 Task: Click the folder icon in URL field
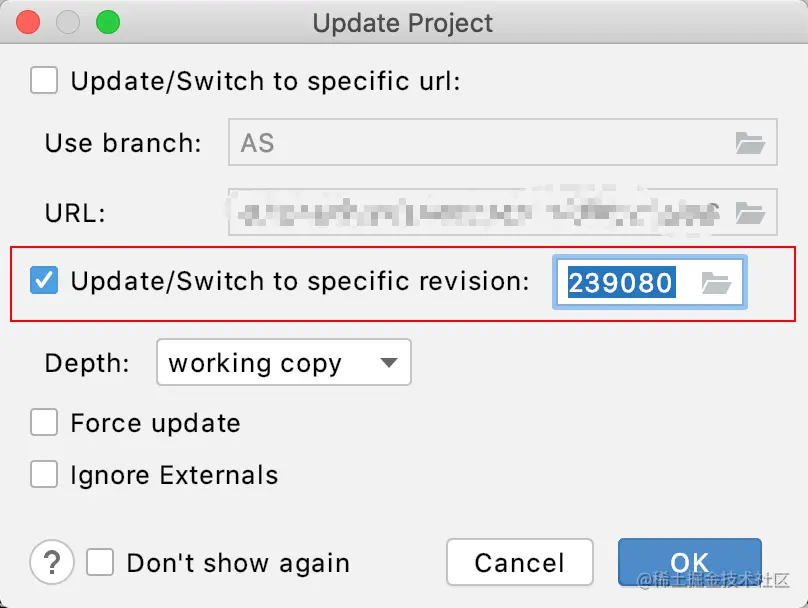point(750,213)
